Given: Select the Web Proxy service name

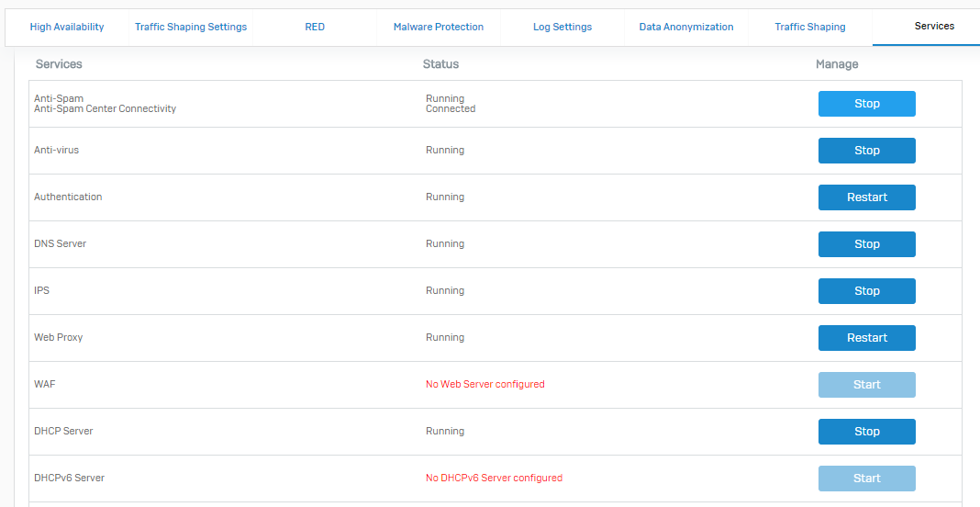Looking at the screenshot, I should tap(58, 337).
